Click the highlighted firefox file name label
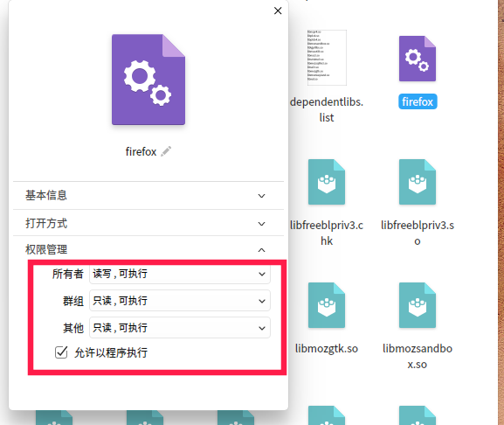The image size is (504, 425). [418, 101]
